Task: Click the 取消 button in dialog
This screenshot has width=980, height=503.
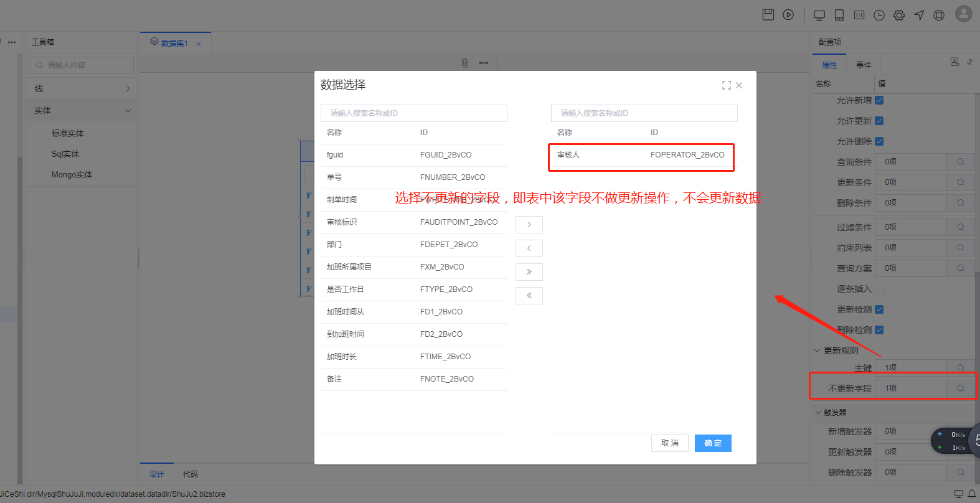Action: (670, 443)
